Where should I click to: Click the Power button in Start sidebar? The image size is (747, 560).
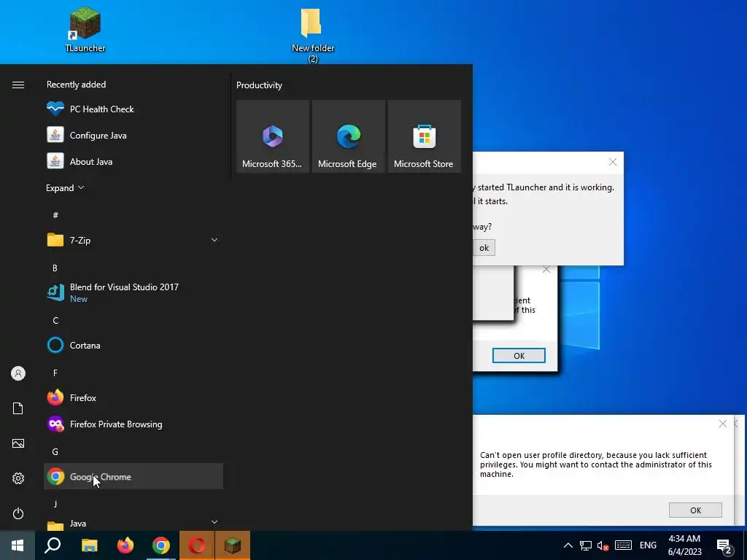(x=18, y=513)
